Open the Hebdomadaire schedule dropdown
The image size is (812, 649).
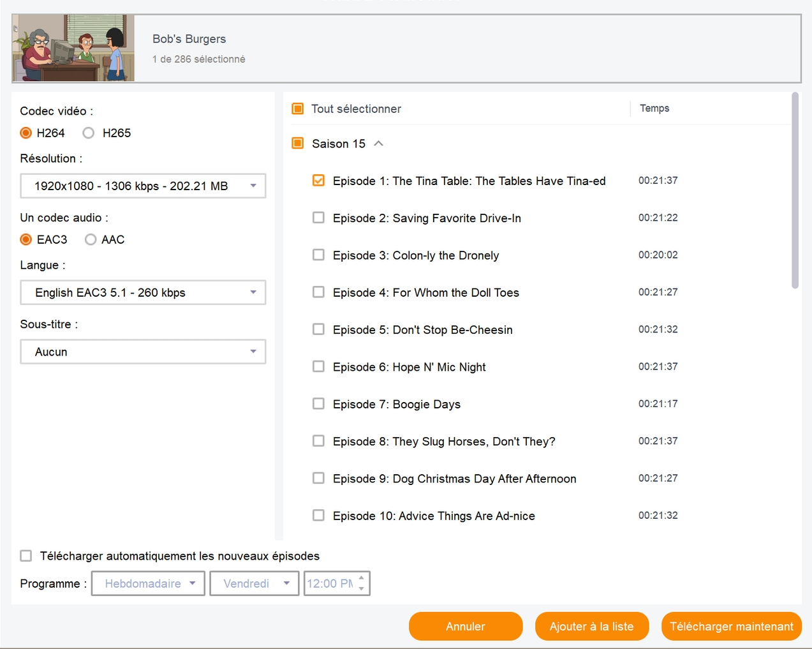148,583
